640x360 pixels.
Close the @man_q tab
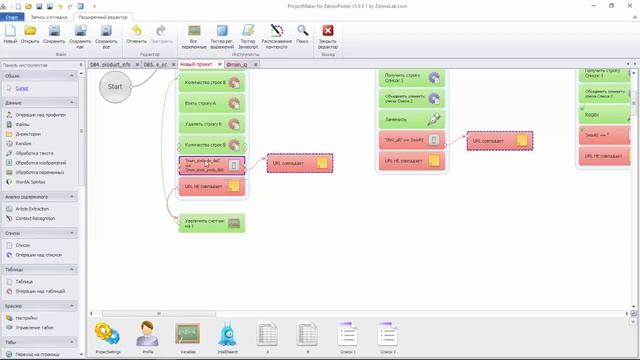pyautogui.click(x=256, y=64)
